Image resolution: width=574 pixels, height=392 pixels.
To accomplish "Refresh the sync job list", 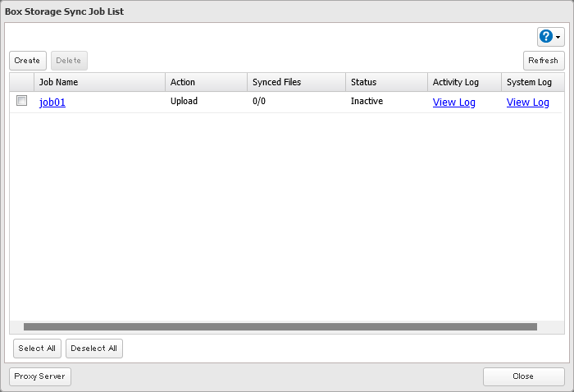I will click(543, 61).
